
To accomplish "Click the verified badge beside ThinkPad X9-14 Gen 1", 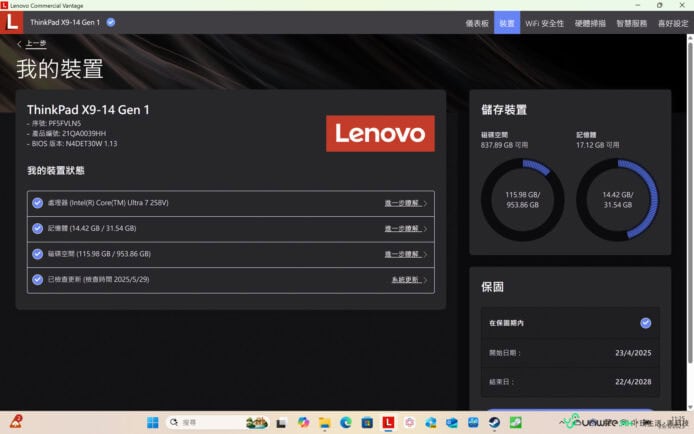I will [x=111, y=22].
